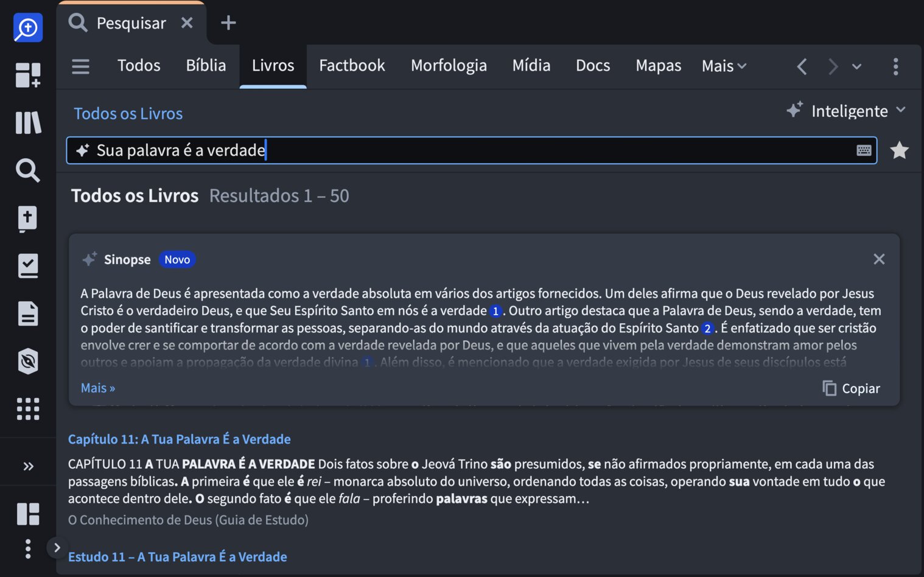This screenshot has height=577, width=924.
Task: Switch to the Factbook tab
Action: [352, 66]
